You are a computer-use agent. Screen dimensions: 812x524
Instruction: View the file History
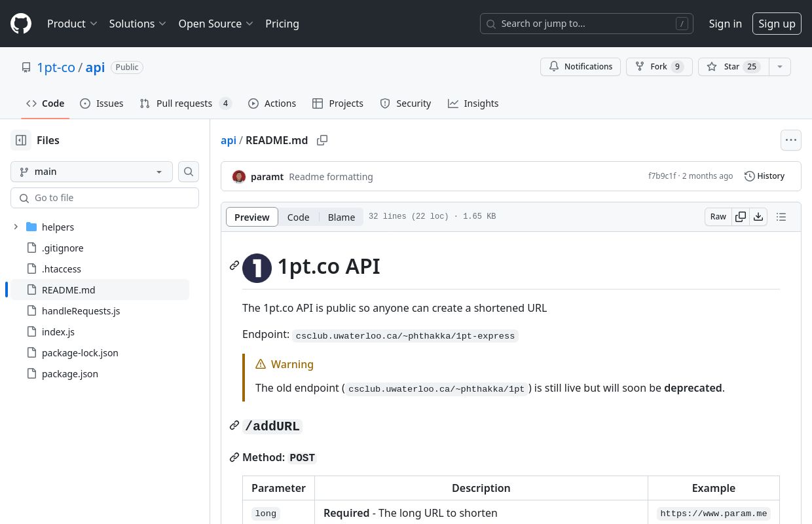765,176
